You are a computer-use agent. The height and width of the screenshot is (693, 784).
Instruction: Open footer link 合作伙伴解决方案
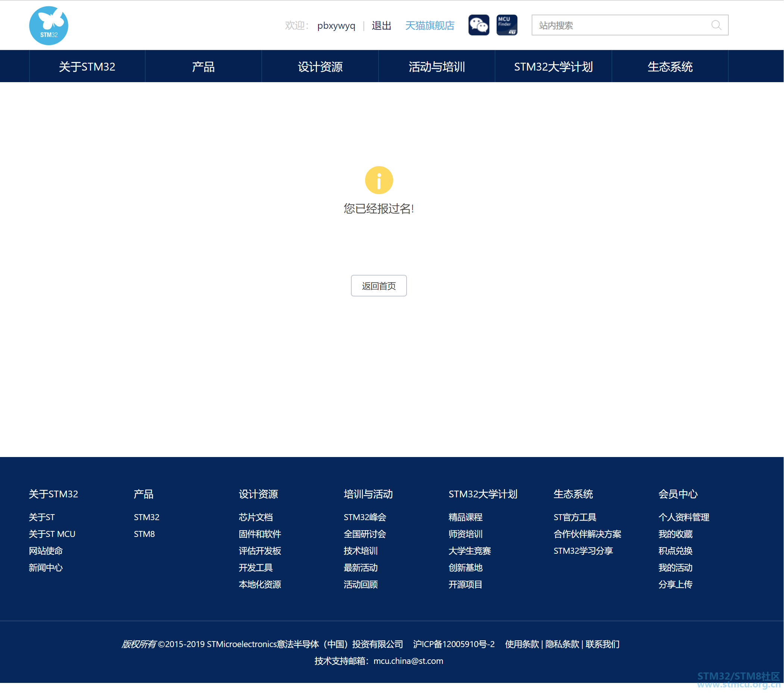pos(587,534)
